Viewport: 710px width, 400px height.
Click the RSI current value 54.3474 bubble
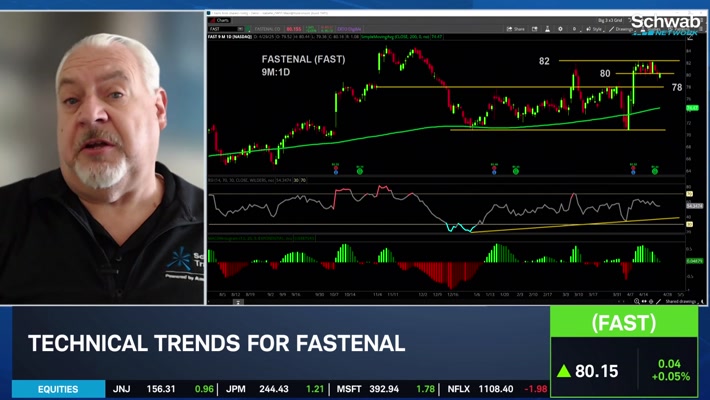[x=695, y=206]
